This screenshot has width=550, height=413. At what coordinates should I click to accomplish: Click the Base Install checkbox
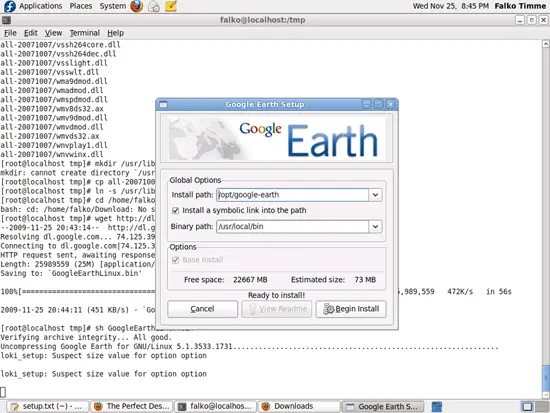(175, 260)
